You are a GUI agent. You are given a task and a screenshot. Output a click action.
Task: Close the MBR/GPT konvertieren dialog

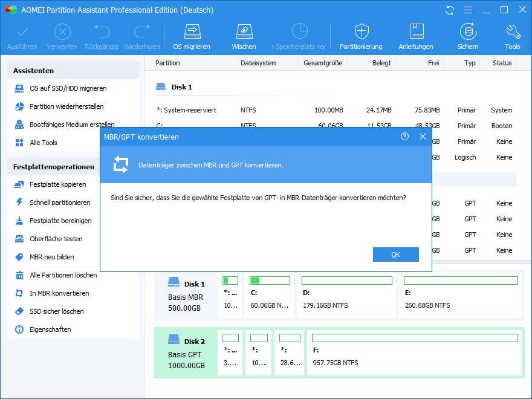[423, 137]
